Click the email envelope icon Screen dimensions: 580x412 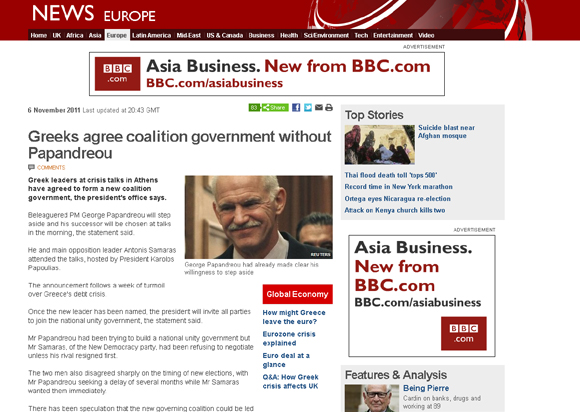318,108
